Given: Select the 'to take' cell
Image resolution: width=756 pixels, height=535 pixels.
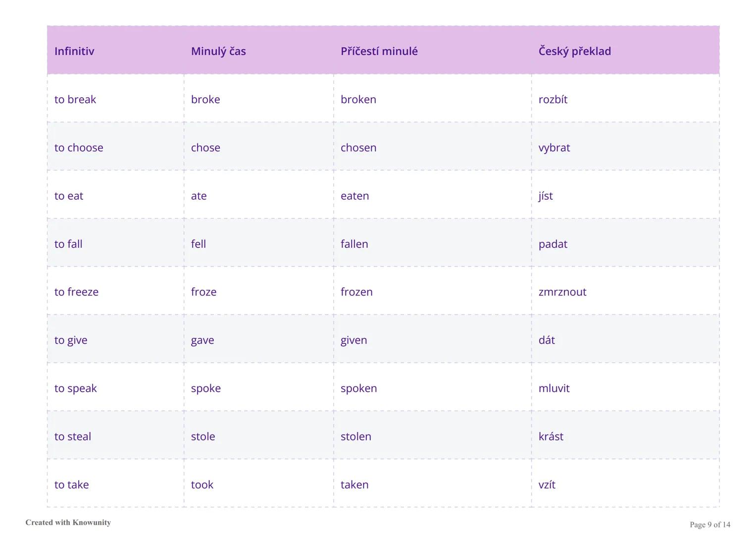Looking at the screenshot, I should point(72,484).
